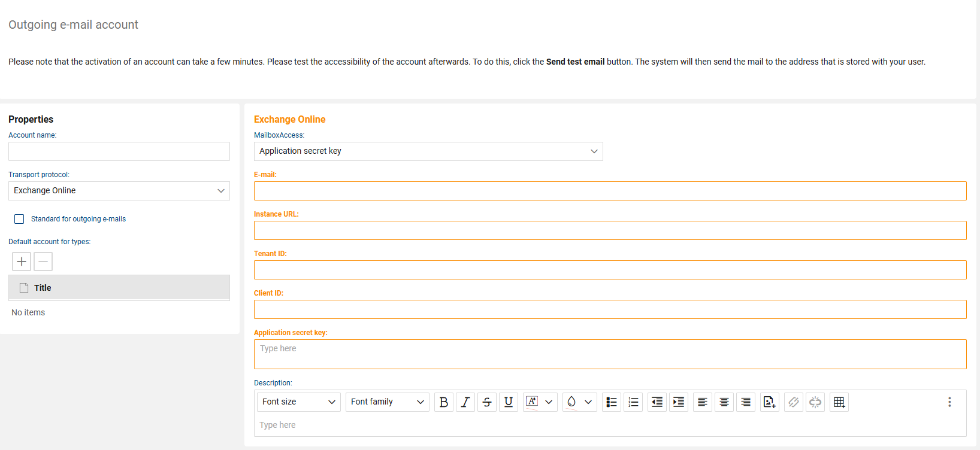Click the remove link icon

[815, 402]
